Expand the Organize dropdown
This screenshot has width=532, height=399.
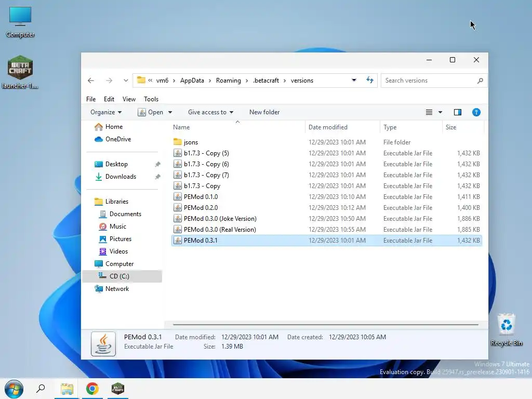[x=106, y=112]
